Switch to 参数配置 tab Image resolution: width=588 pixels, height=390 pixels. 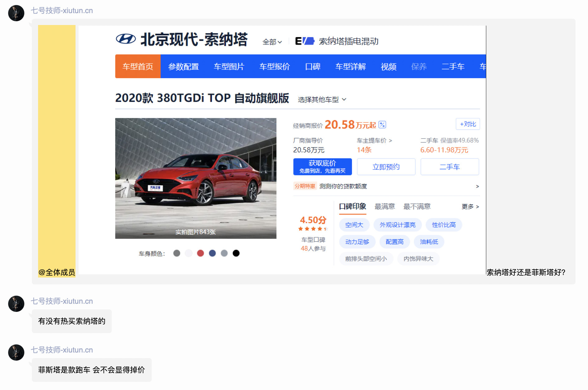tap(183, 67)
